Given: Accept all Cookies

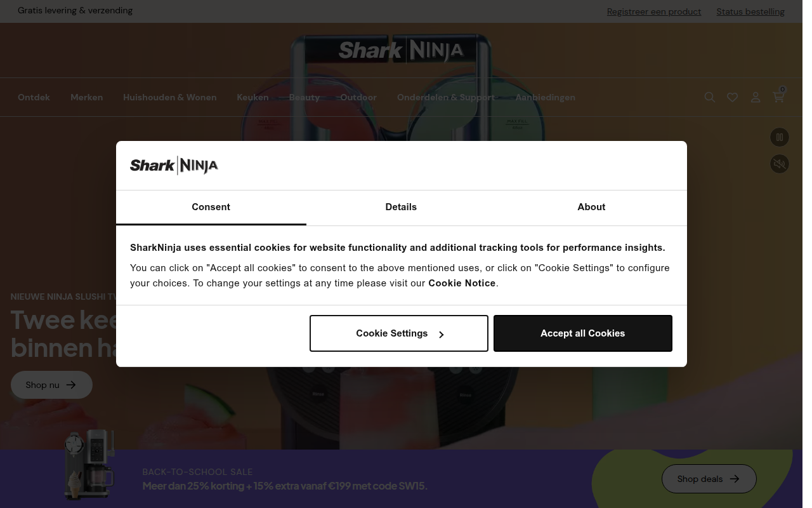Looking at the screenshot, I should click(x=582, y=333).
